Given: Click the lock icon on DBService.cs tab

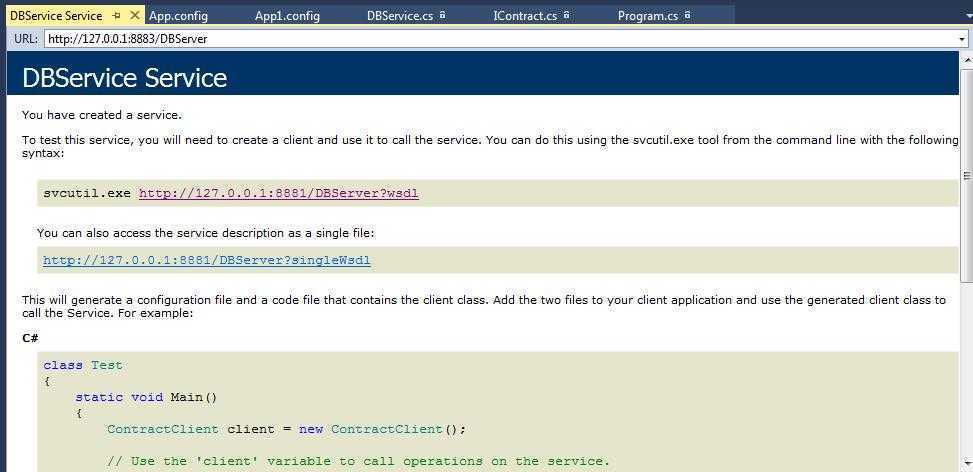Looking at the screenshot, I should pyautogui.click(x=442, y=15).
